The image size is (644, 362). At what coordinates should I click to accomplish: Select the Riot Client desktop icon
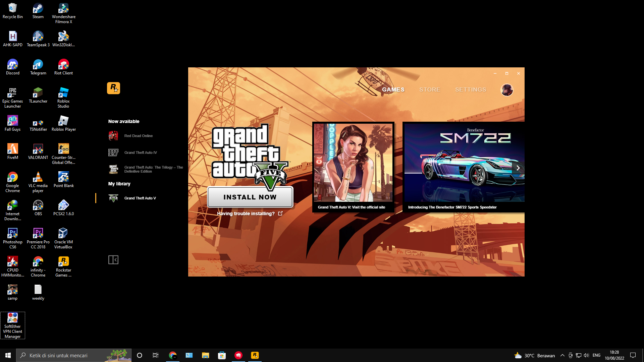click(64, 67)
